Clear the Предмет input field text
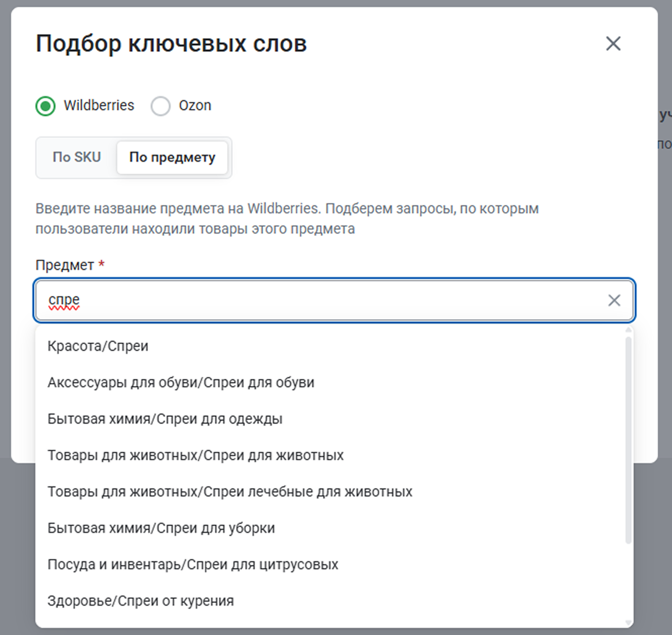This screenshot has height=635, width=672. (x=614, y=300)
